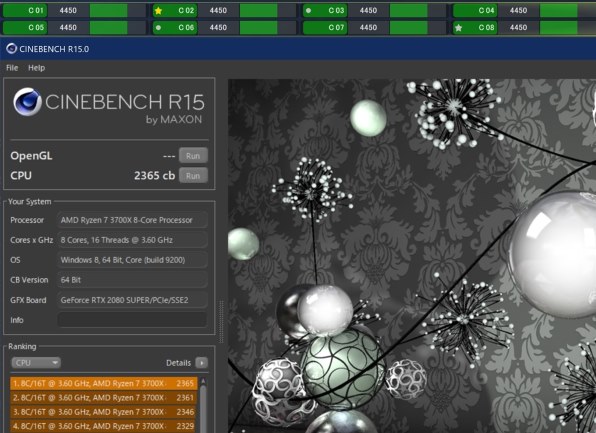
Task: Open the Help menu
Action: 36,68
